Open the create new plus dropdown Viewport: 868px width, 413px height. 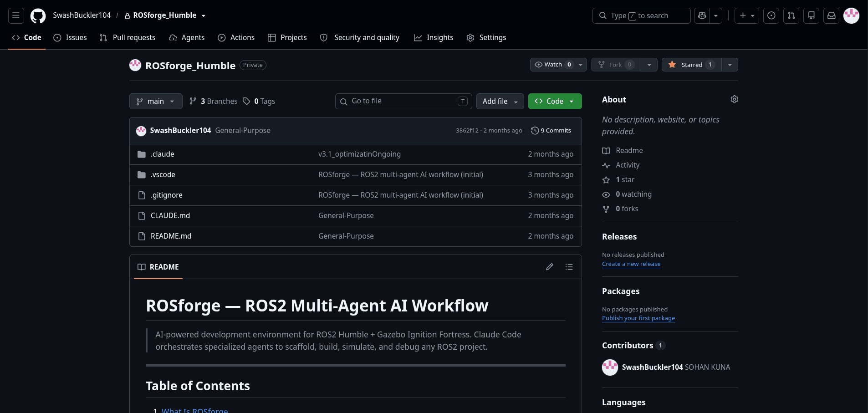747,15
